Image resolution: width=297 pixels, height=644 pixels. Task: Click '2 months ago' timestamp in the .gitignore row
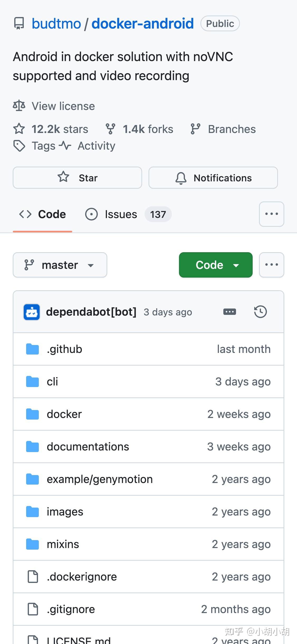pyautogui.click(x=236, y=609)
